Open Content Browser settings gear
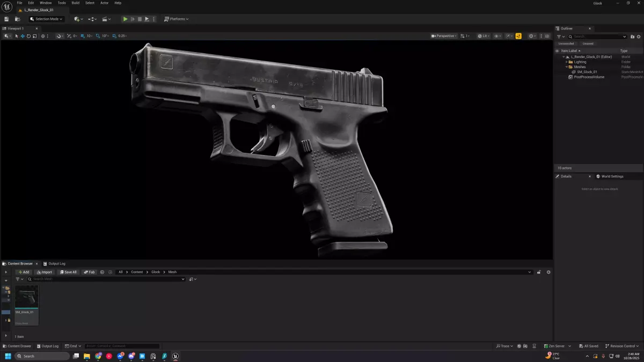The width and height of the screenshot is (644, 362). pos(548,272)
